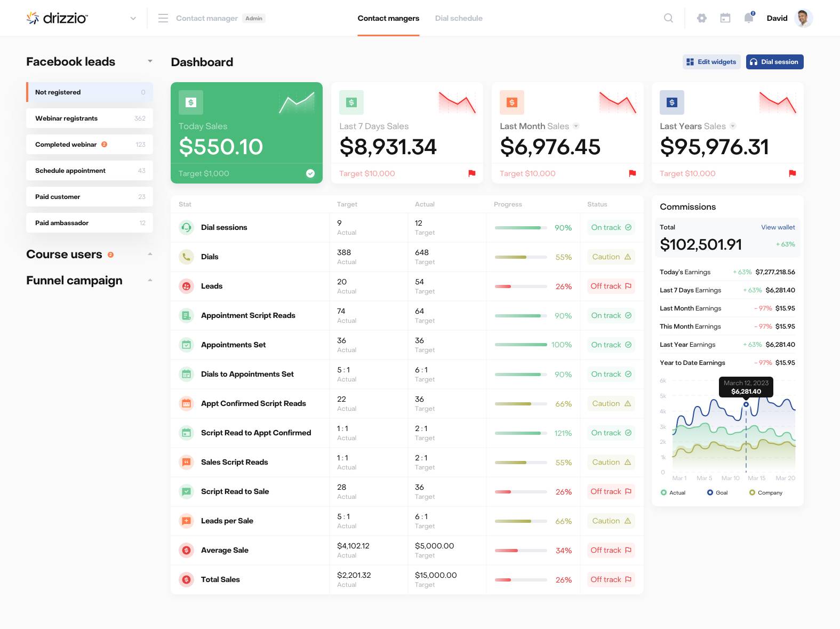Open the hamburger menu icon
Image resolution: width=840 pixels, height=629 pixels.
click(163, 18)
